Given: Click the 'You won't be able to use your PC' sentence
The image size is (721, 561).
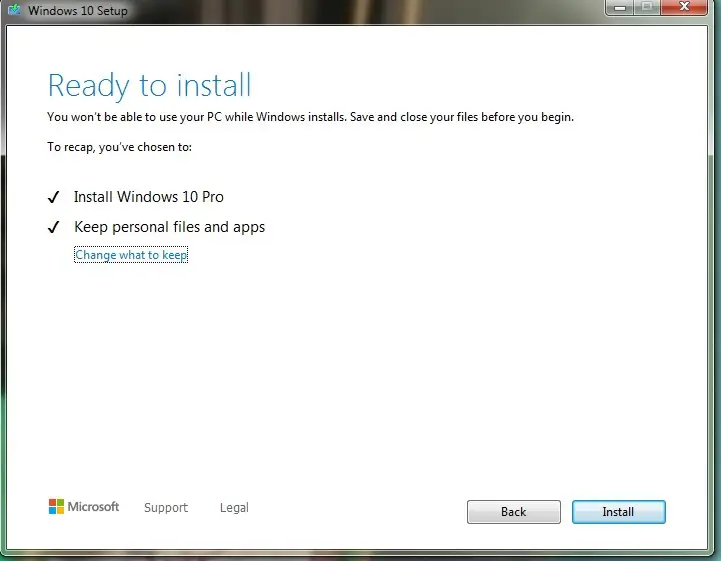Looking at the screenshot, I should tap(310, 117).
